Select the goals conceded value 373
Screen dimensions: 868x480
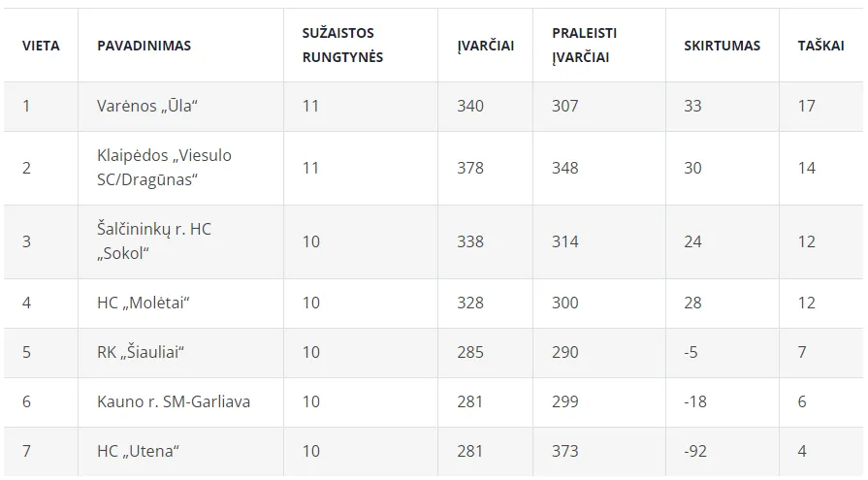pyautogui.click(x=564, y=451)
